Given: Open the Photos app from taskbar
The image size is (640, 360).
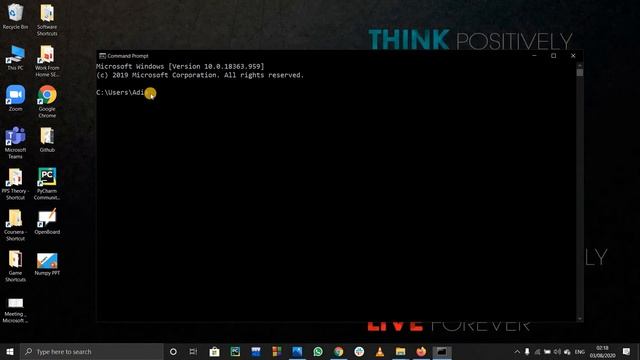Looking at the screenshot, I should (297, 351).
